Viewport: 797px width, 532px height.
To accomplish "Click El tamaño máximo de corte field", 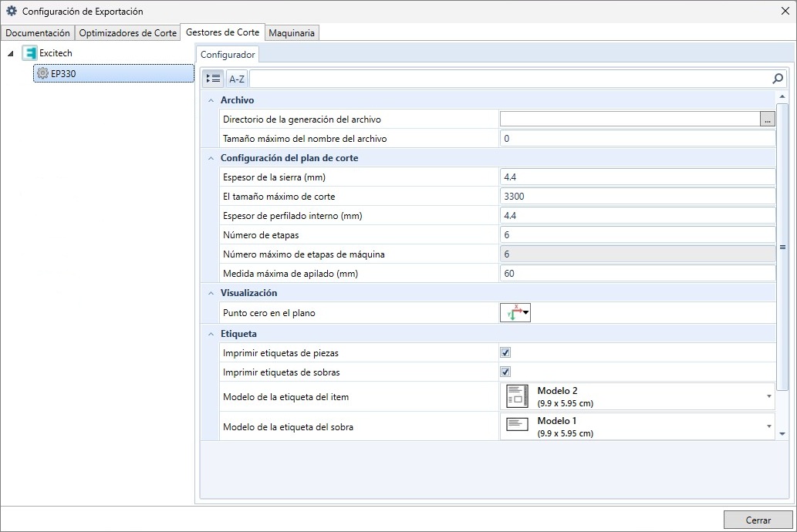I will pos(637,196).
